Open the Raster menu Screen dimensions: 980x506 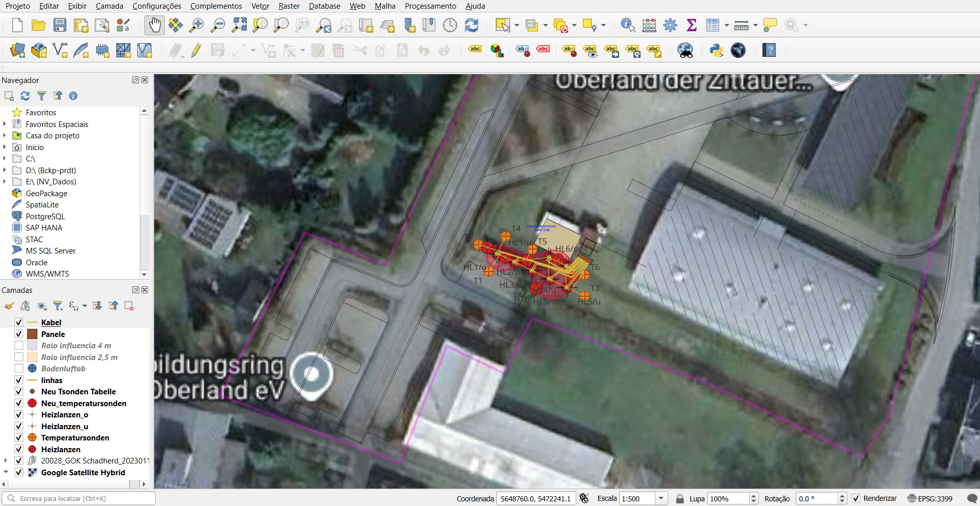(288, 6)
